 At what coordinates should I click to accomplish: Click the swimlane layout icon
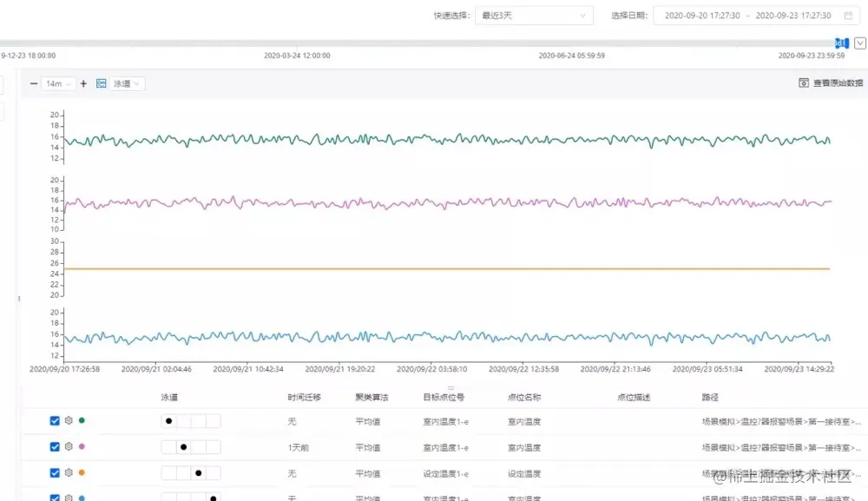[x=102, y=83]
